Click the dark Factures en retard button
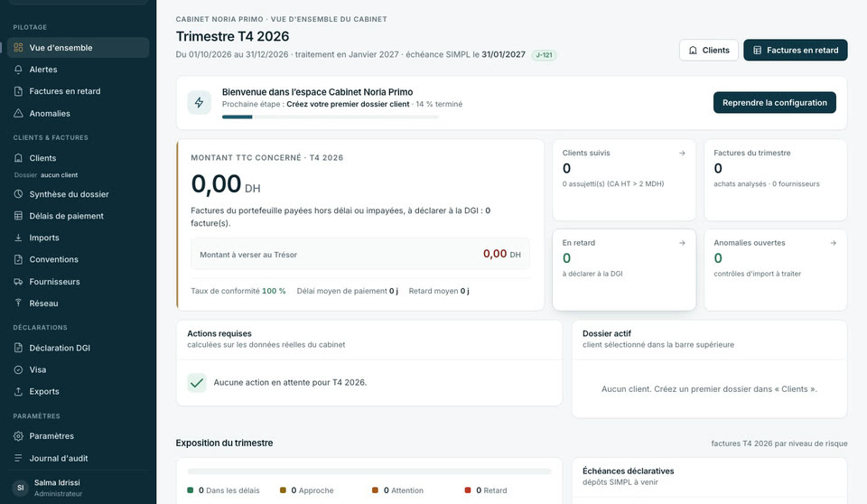Image resolution: width=867 pixels, height=504 pixels. pyautogui.click(x=795, y=50)
